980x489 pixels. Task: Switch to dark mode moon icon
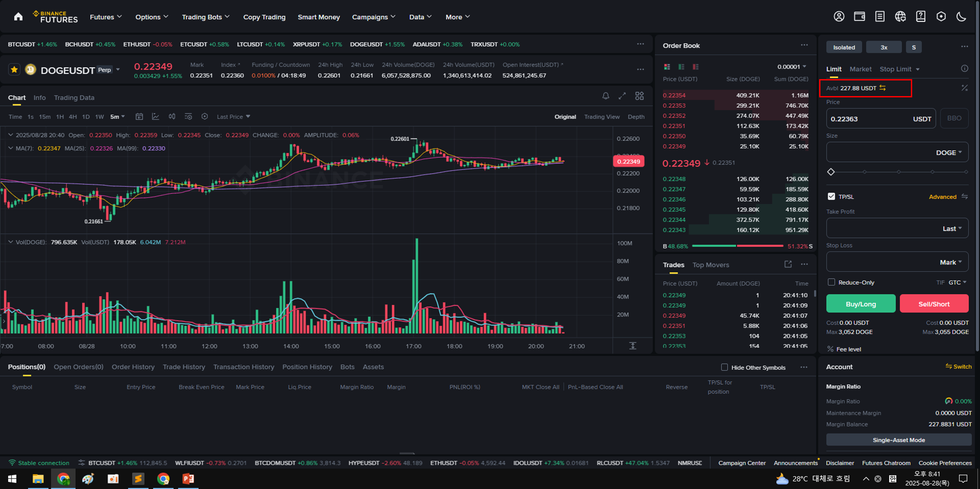tap(961, 17)
